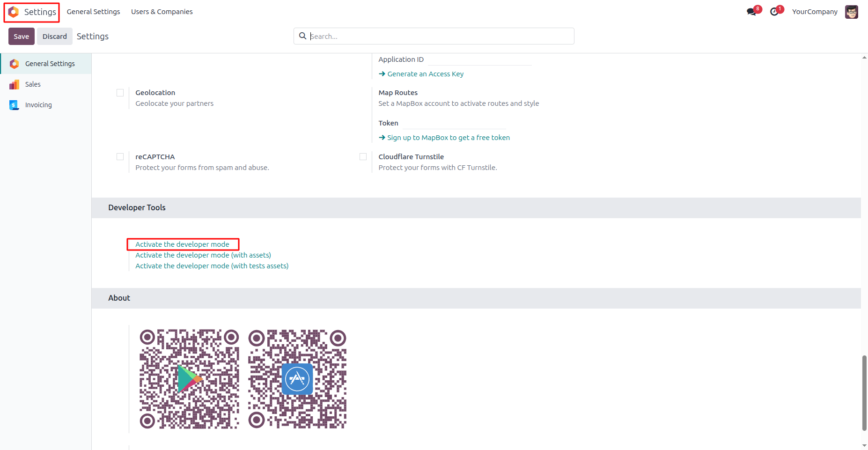Open the General Settings top menu
Image resolution: width=868 pixels, height=450 pixels.
tap(93, 12)
